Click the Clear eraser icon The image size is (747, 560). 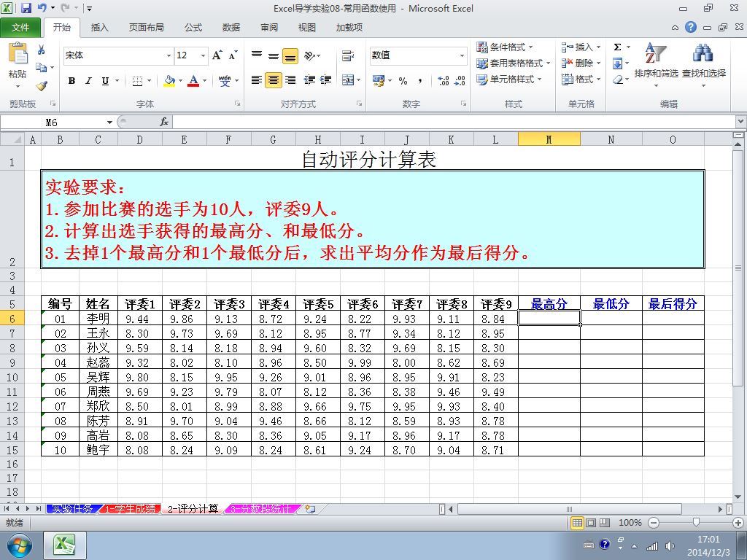coord(617,79)
